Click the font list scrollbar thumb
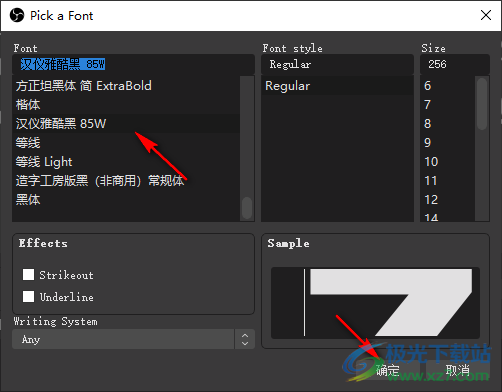This screenshot has height=392, width=502. [x=247, y=208]
